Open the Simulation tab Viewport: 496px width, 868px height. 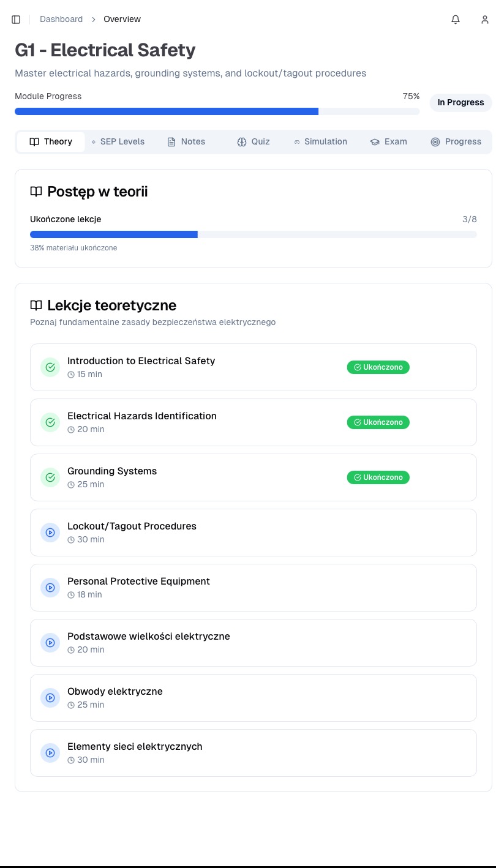(x=320, y=141)
